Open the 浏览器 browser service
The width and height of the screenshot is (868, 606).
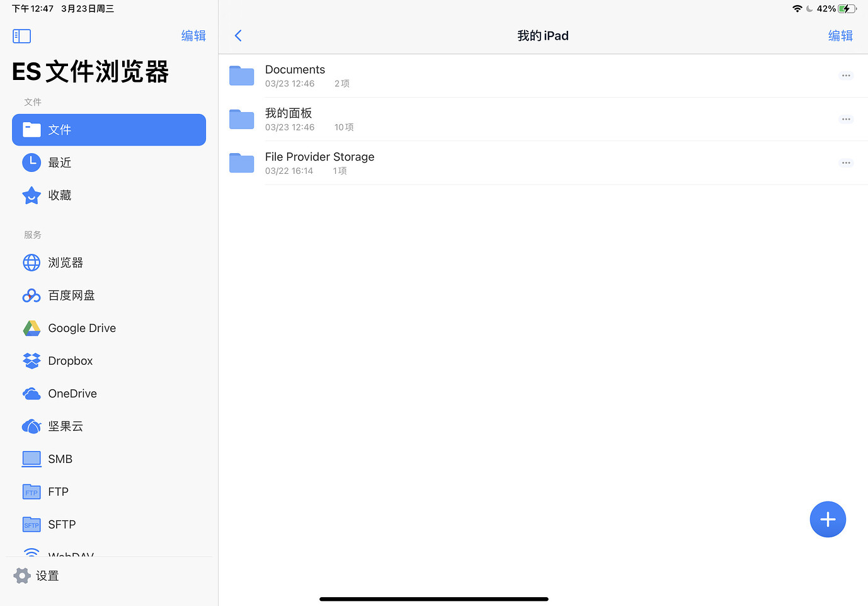[x=66, y=263]
